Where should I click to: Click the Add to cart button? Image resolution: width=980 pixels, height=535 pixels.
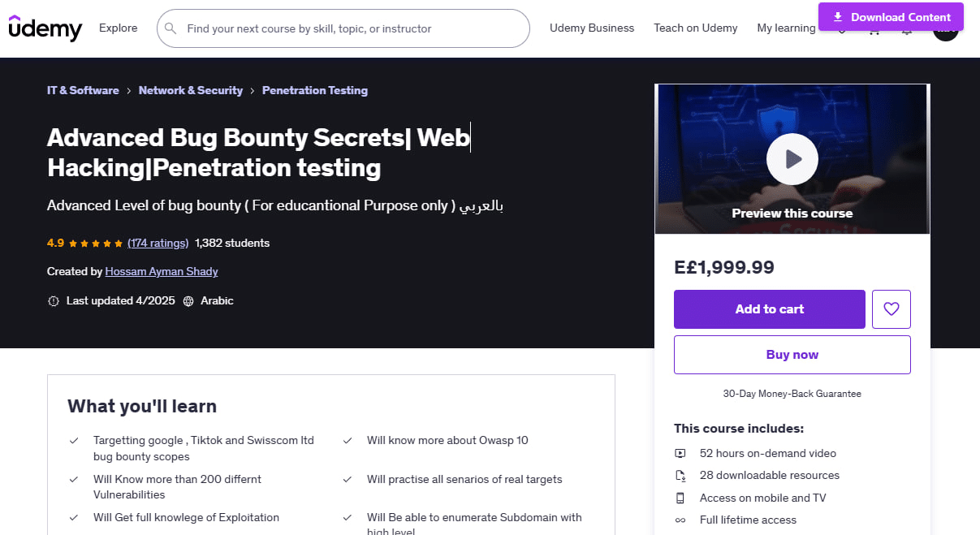pos(770,309)
